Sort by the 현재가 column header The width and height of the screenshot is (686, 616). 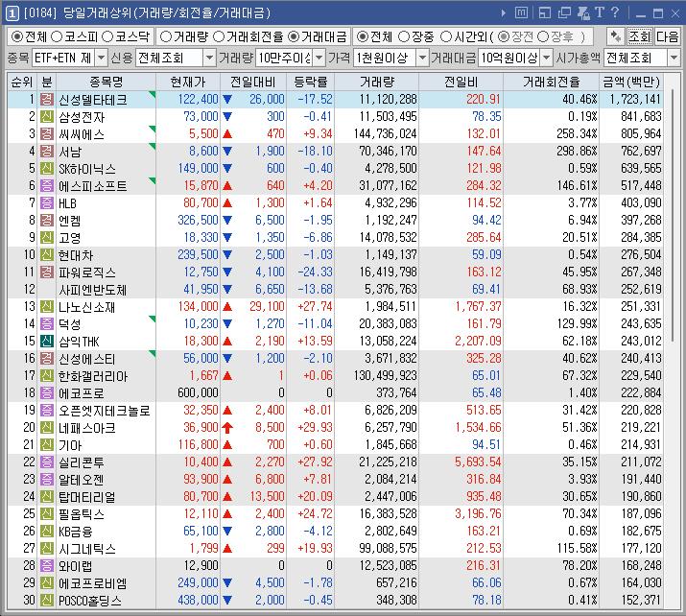(x=188, y=82)
